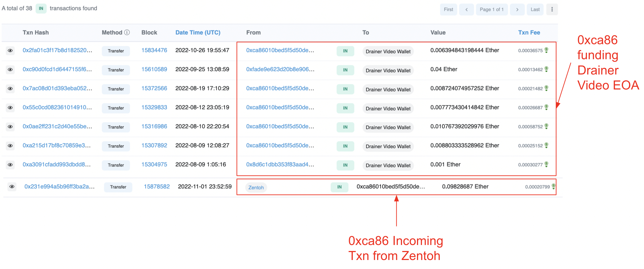
Task: Click gas fee bulb icon for 0.00013462
Action: [546, 69]
